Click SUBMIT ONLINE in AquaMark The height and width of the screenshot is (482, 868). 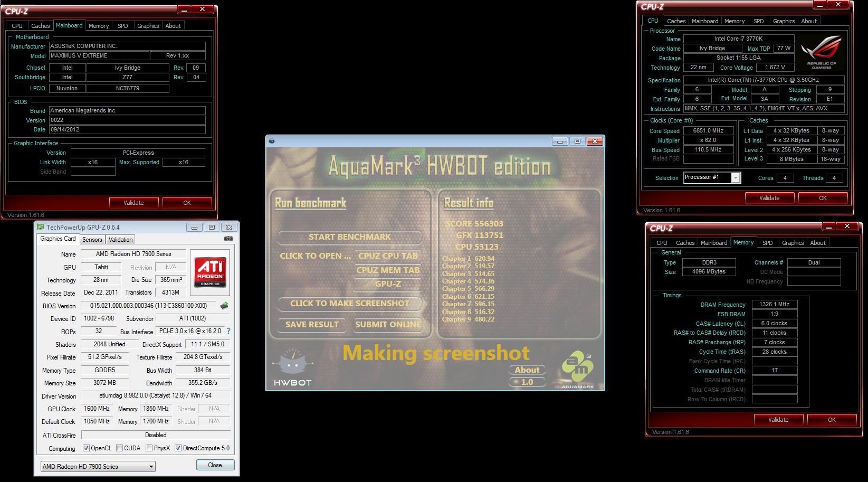click(x=388, y=325)
